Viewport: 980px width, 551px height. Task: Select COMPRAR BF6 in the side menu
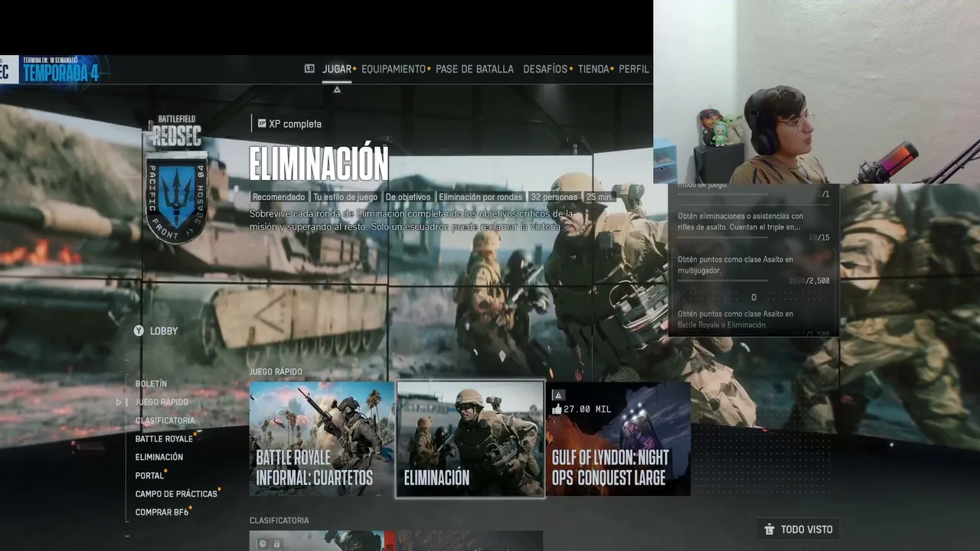click(x=162, y=512)
